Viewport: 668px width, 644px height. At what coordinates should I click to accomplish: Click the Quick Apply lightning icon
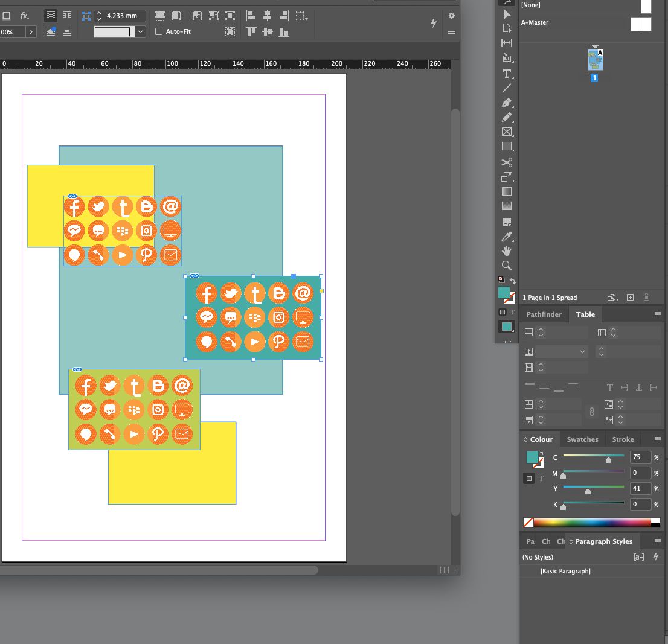click(433, 23)
